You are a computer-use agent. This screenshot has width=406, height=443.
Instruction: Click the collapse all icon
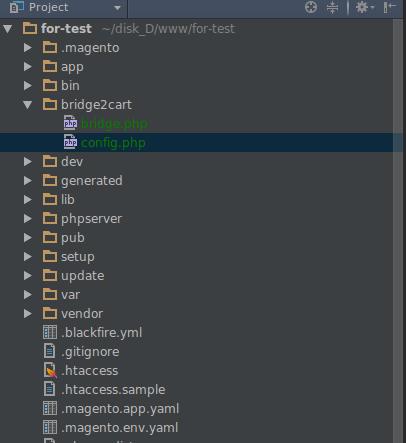coord(332,7)
